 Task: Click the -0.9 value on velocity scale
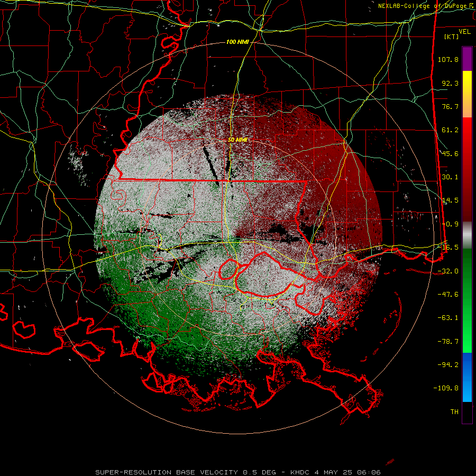point(450,224)
